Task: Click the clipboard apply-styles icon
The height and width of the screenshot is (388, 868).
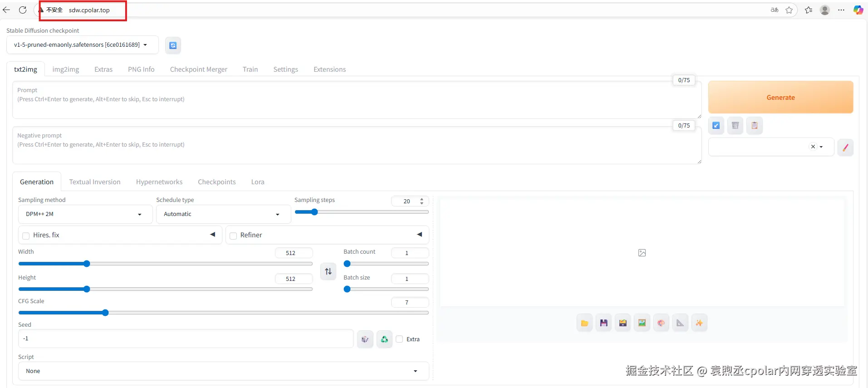Action: 755,126
